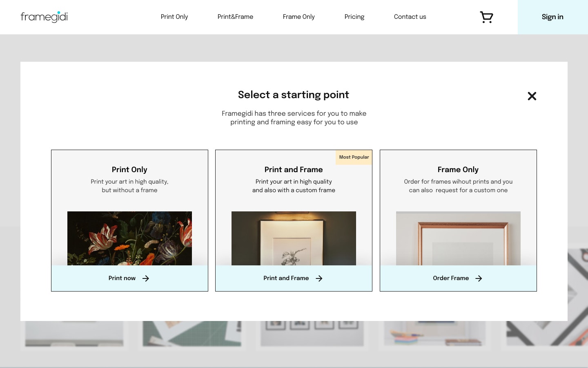Close the starting point dialog
The width and height of the screenshot is (588, 368).
click(x=532, y=96)
